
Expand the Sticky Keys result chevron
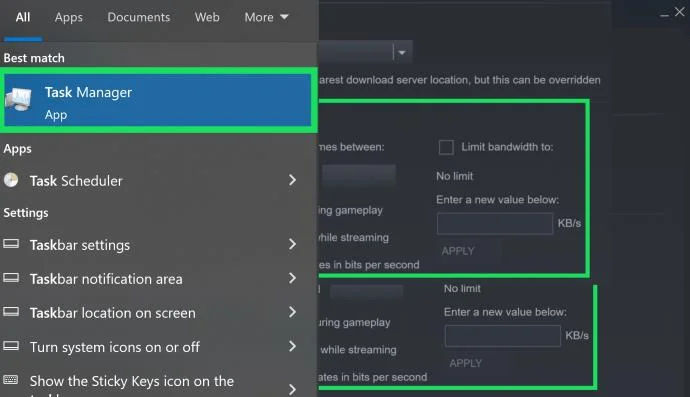coord(292,389)
